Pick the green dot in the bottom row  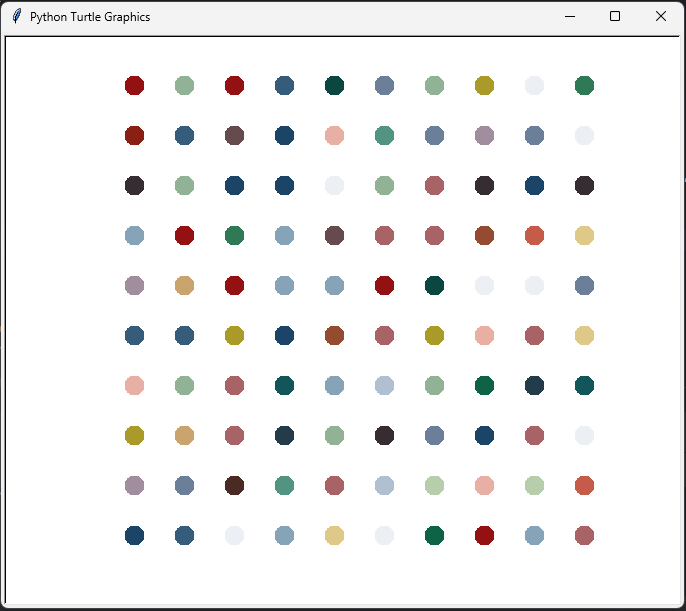pyautogui.click(x=434, y=535)
